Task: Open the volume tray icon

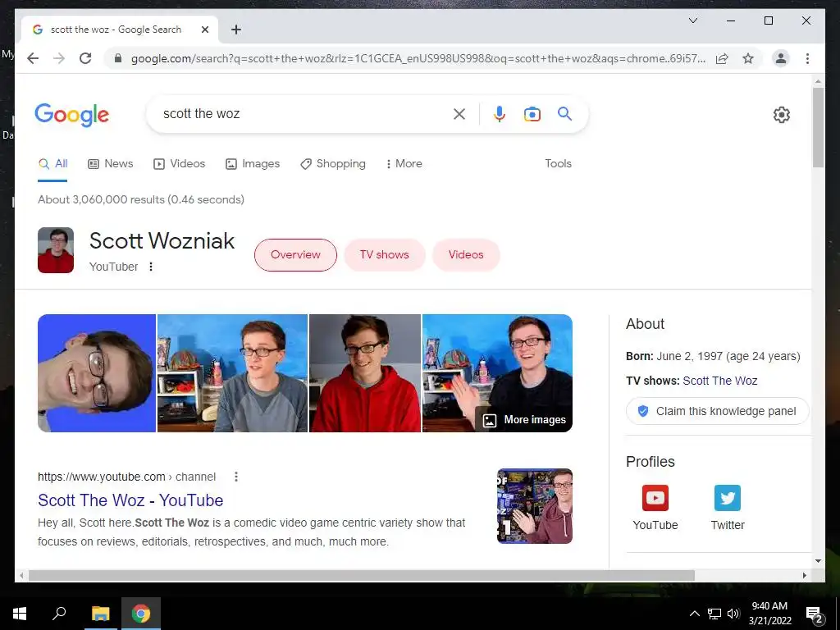Action: (733, 614)
